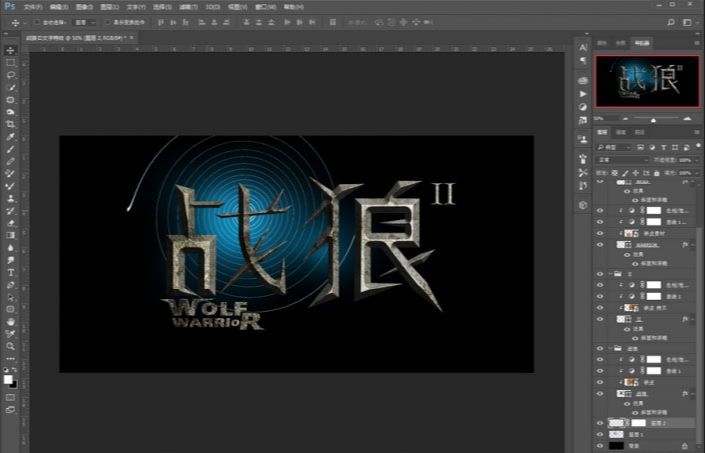The height and width of the screenshot is (453, 705).
Task: Select the Eraser tool
Action: [10, 223]
